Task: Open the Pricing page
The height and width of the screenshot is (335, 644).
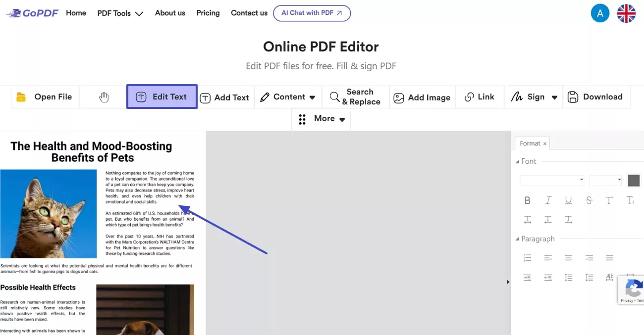Action: pyautogui.click(x=208, y=13)
